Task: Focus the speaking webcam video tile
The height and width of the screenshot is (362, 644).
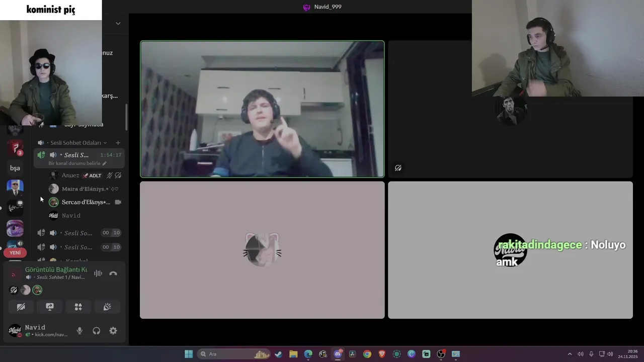Action: tap(262, 109)
